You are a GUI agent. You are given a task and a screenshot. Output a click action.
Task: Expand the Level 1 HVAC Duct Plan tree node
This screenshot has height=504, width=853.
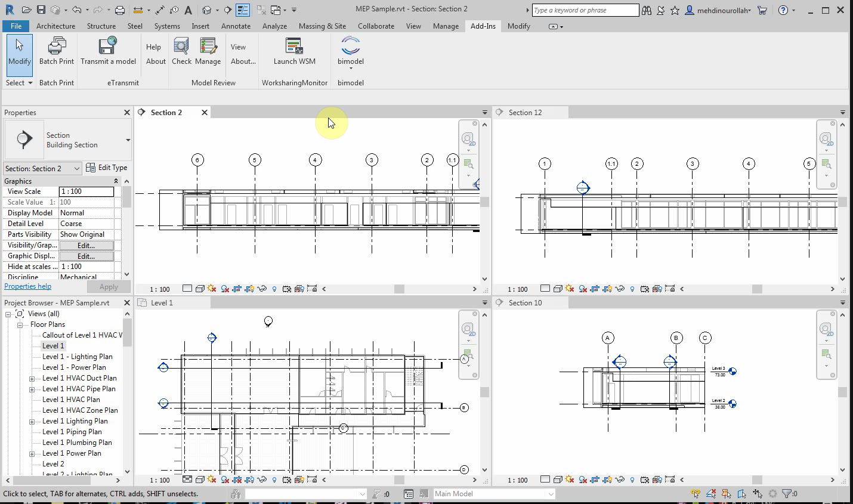(x=32, y=378)
